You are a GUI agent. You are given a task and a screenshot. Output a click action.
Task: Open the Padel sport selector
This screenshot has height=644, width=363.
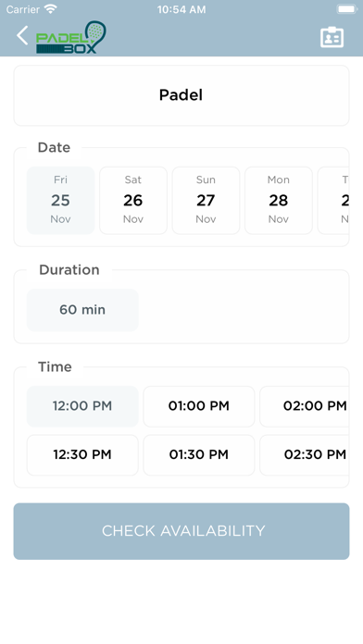[x=181, y=95]
